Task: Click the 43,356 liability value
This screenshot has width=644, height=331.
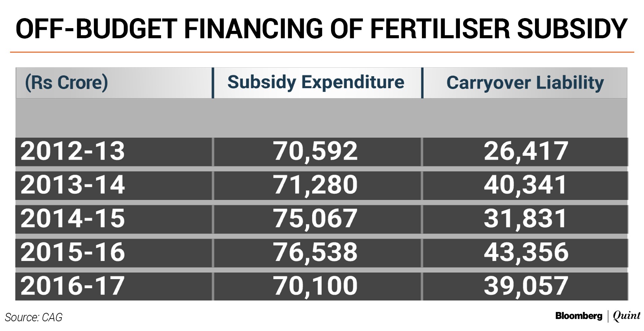Action: [526, 252]
